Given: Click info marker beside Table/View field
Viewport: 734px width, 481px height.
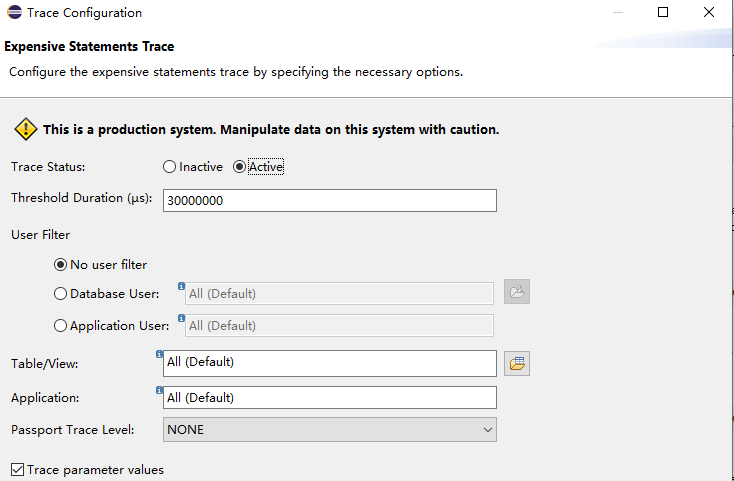Looking at the screenshot, I should tap(160, 354).
